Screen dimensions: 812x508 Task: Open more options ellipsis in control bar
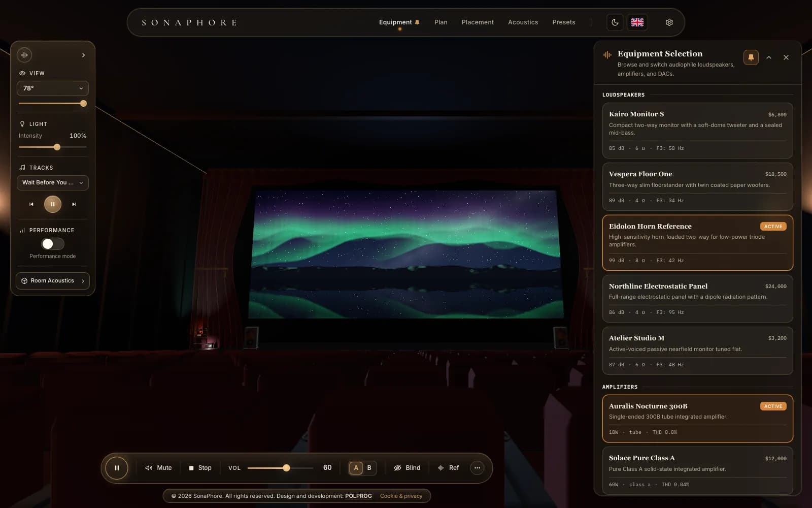(x=477, y=468)
